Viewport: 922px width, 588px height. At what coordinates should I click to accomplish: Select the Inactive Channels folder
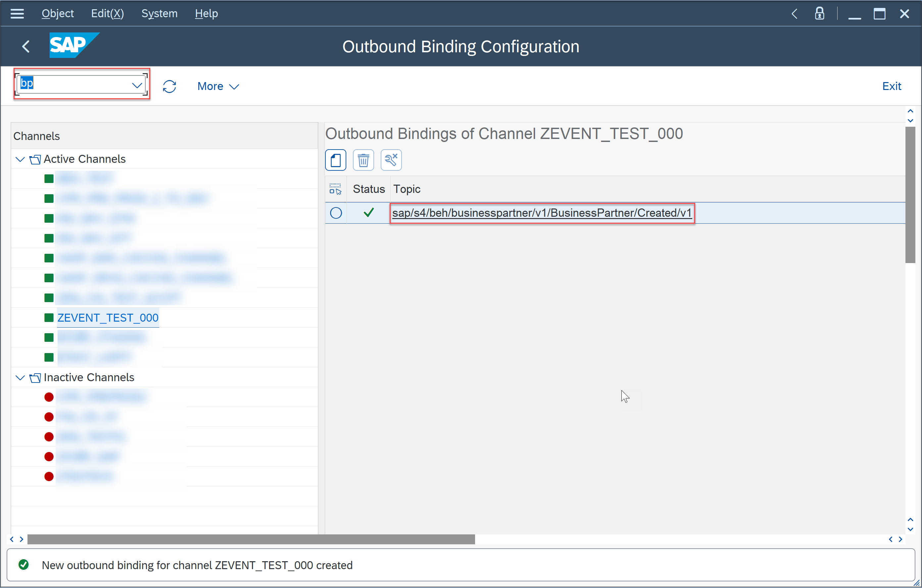tap(89, 378)
